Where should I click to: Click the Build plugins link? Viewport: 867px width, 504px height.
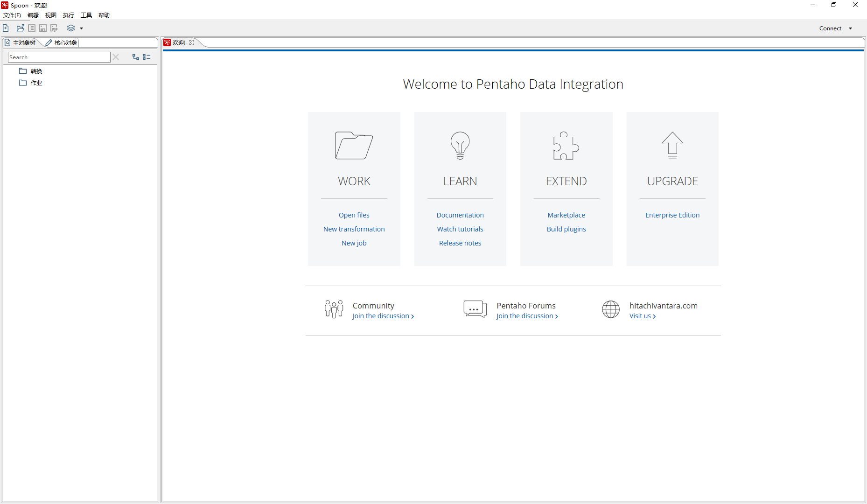(x=566, y=229)
